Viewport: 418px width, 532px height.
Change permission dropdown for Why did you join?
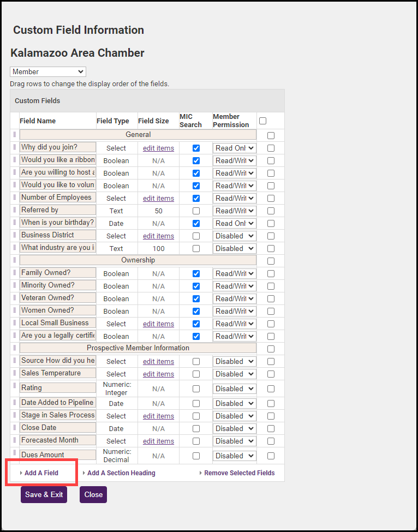(x=234, y=148)
